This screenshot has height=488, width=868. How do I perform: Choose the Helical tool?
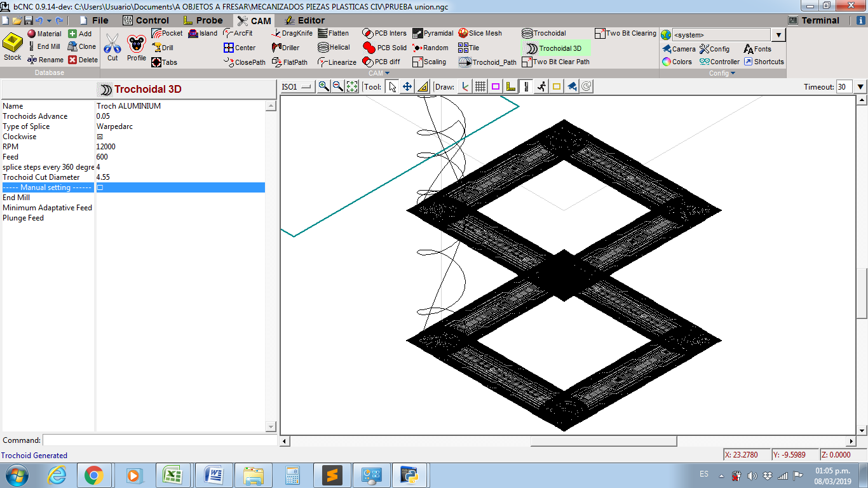334,48
